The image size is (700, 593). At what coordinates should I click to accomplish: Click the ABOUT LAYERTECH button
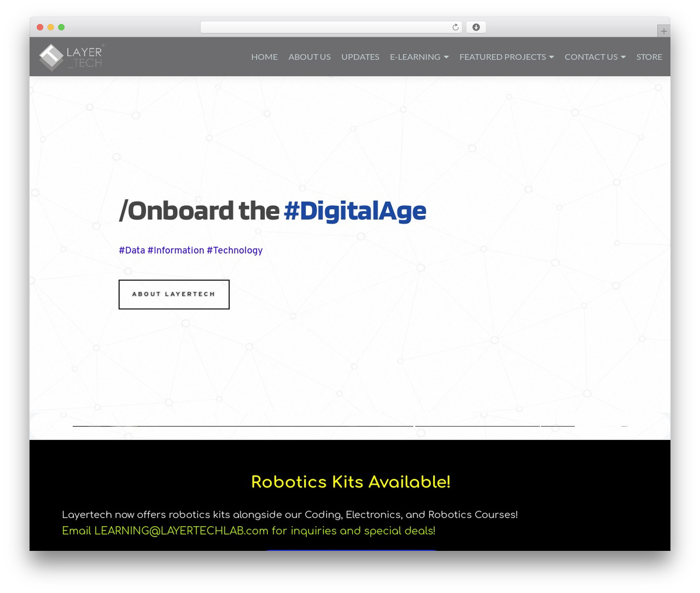(x=174, y=294)
